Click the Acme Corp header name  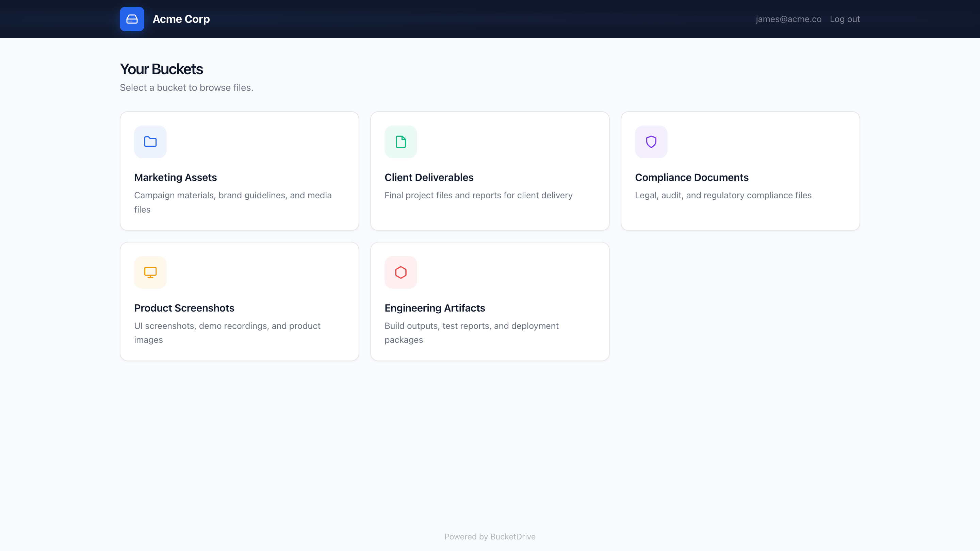coord(181,19)
